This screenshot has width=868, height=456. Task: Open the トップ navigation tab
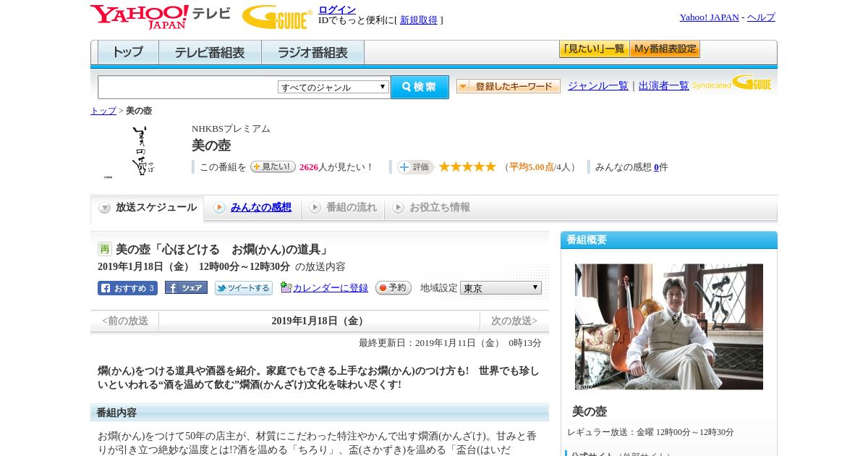pos(128,52)
